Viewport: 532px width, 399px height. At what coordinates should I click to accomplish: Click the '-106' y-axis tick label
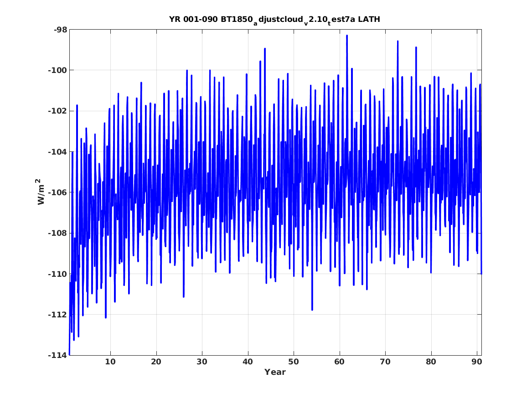click(57, 192)
